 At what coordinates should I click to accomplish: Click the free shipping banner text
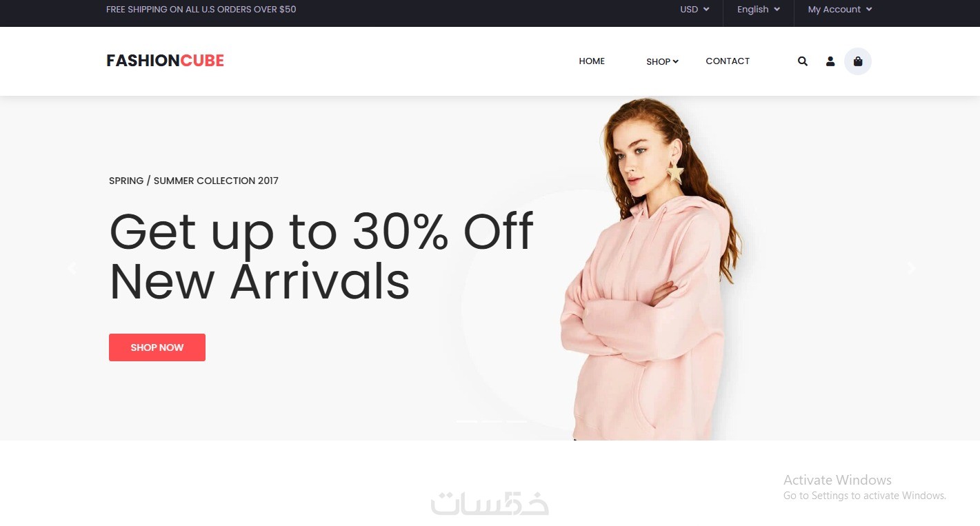click(x=201, y=10)
